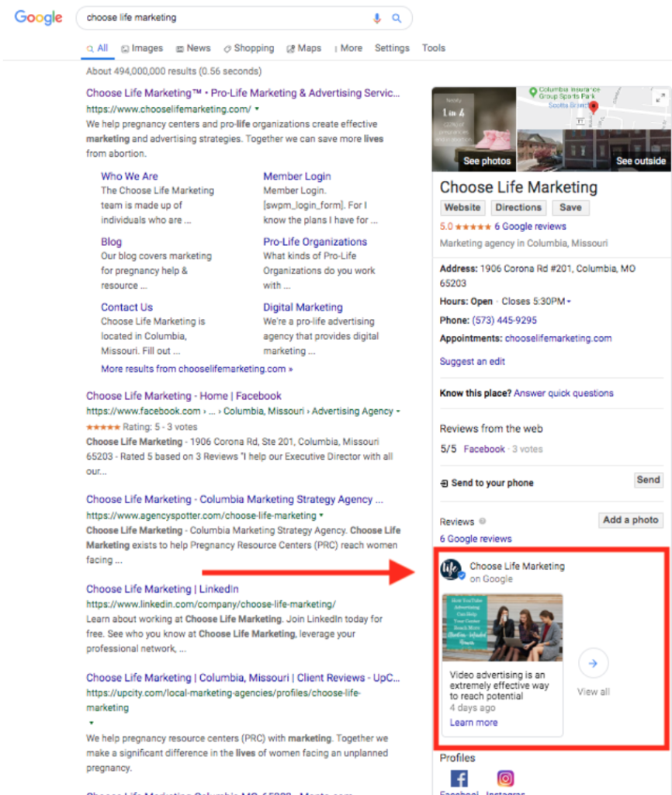Switch to the Maps tab
Viewport: 672px width, 795px height.
pos(304,48)
